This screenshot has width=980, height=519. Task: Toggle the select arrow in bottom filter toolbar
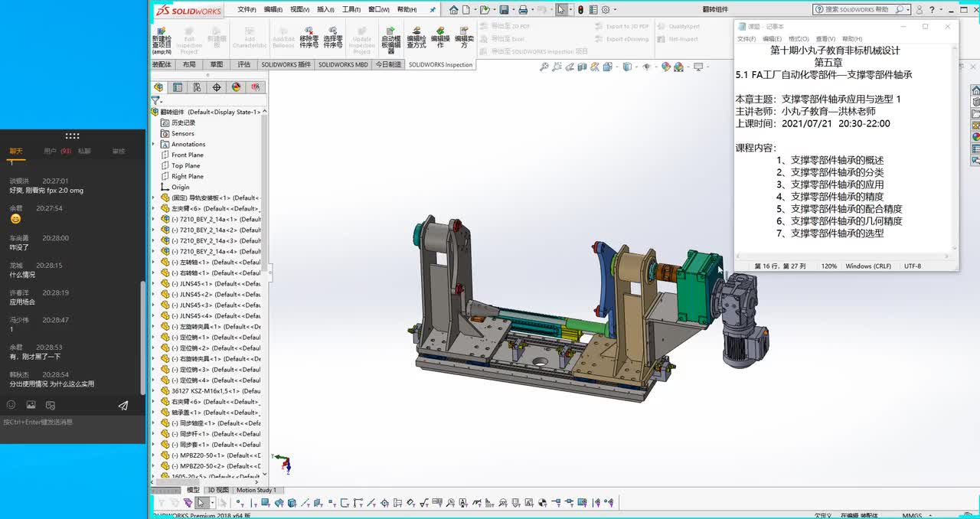[x=201, y=503]
